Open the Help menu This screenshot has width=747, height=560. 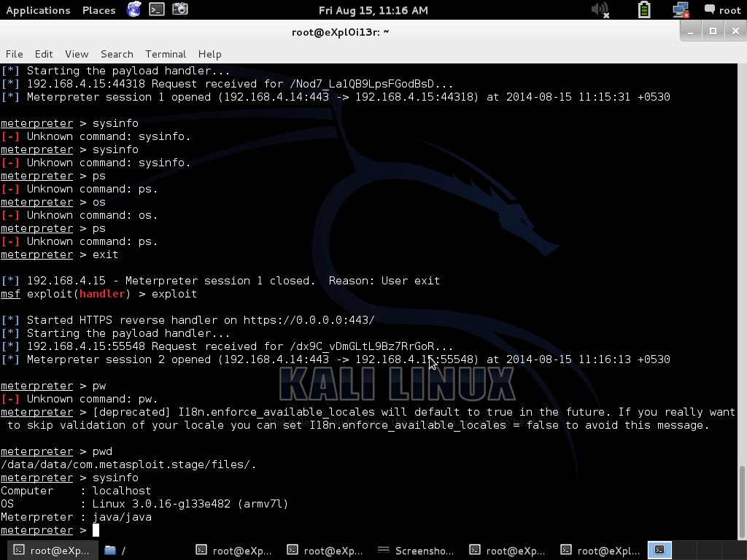[209, 54]
